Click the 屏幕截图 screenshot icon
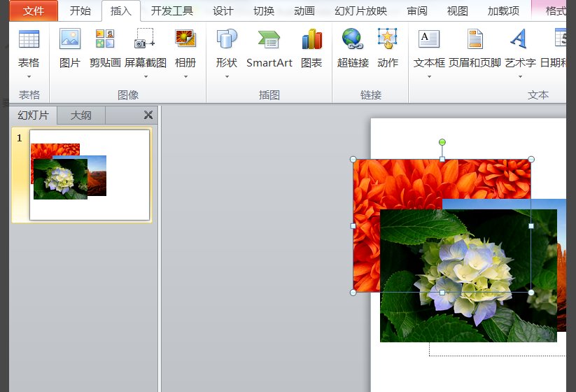This screenshot has height=392, width=576. [x=146, y=39]
